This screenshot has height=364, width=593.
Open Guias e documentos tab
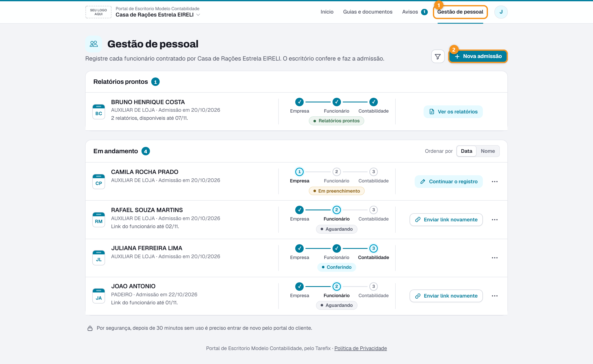tap(367, 12)
